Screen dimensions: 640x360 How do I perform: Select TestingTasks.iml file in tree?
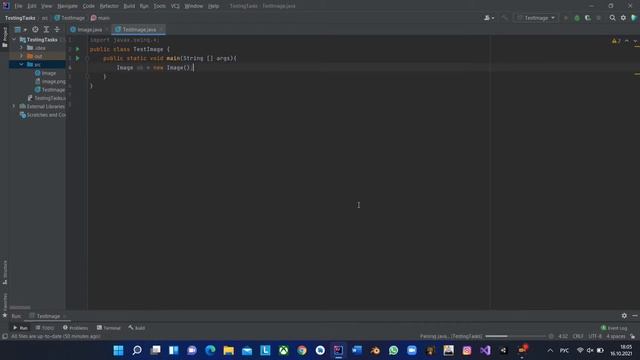pos(46,98)
